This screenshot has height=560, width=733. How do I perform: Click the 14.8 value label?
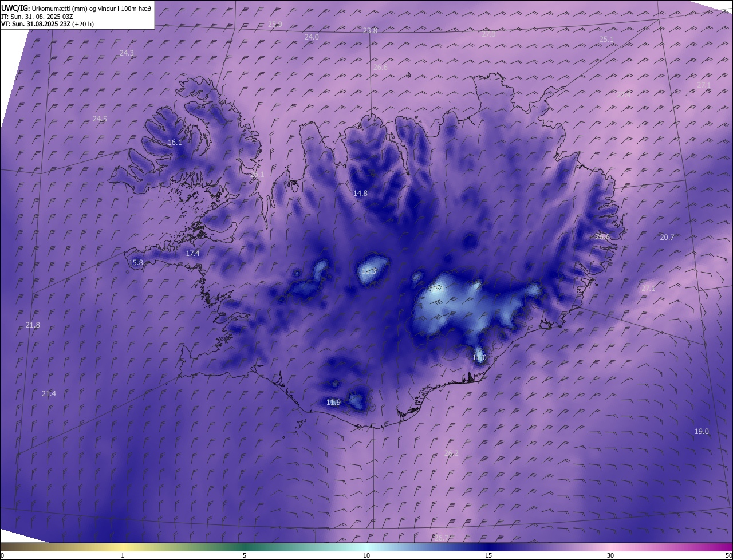click(360, 193)
